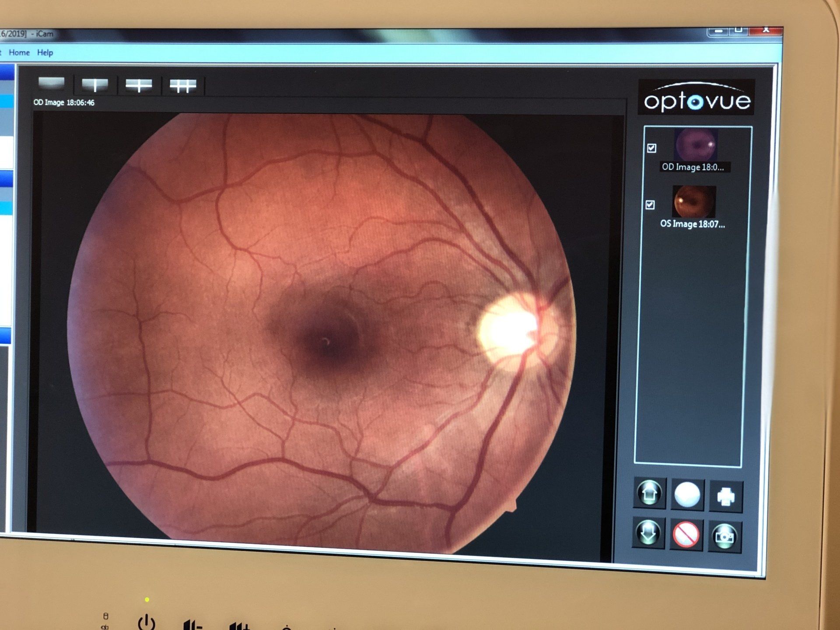Screen dimensions: 840x630
Task: Click the camera capture icon
Action: click(x=724, y=536)
